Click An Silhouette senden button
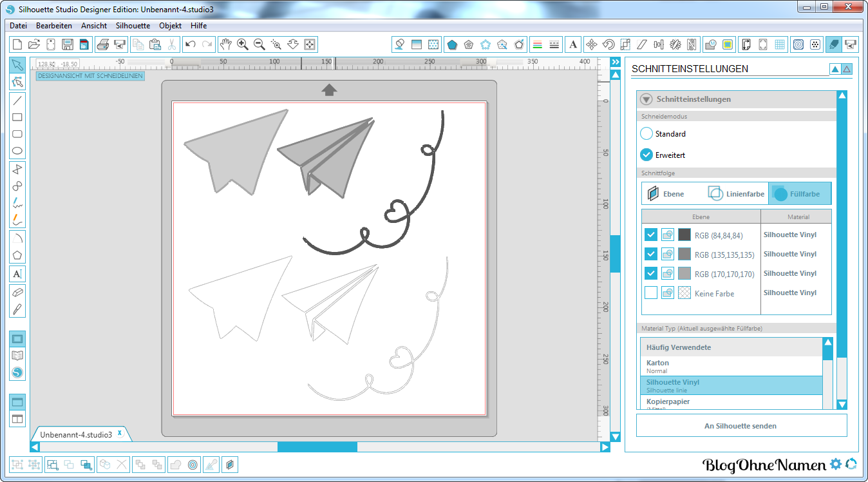This screenshot has width=868, height=482. 741,426
